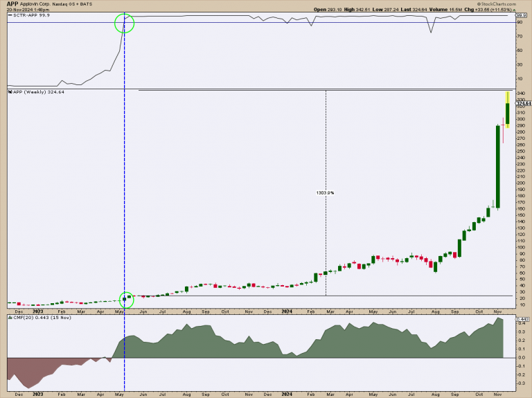Click the Chg +33.55 (+11.53%) value
Viewport: 532px width, 398px height.
[490, 10]
